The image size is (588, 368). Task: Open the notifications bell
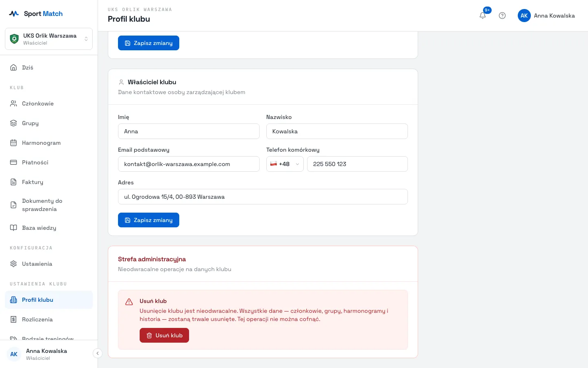click(483, 16)
